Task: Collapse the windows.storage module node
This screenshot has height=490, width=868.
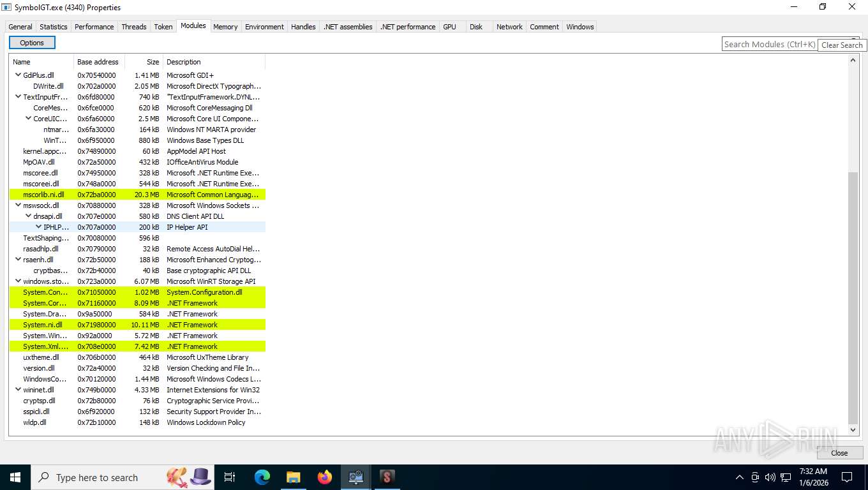Action: [x=18, y=281]
